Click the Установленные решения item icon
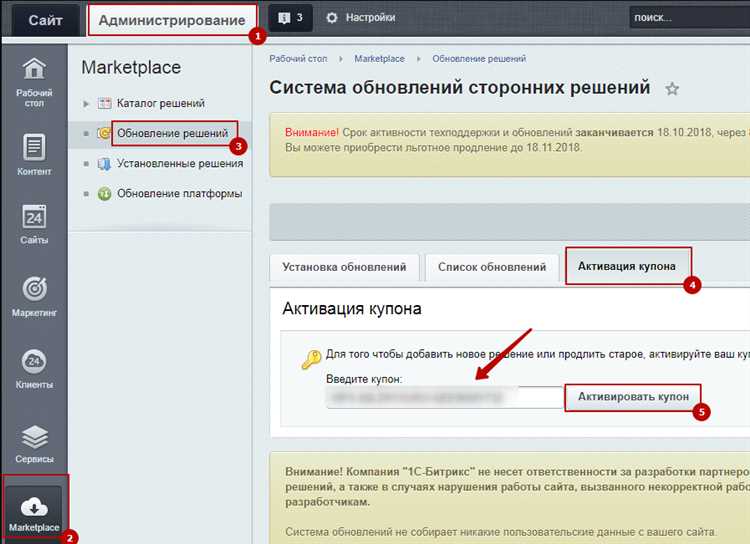 point(104,164)
